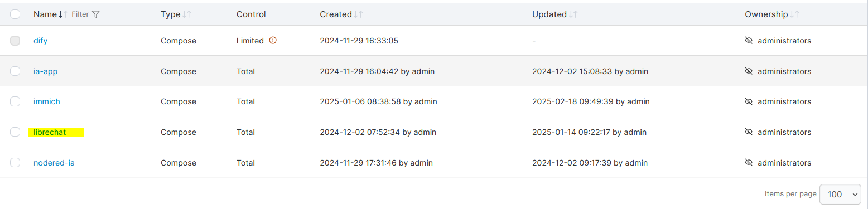Click the hidden-eye ownership icon for librechat
This screenshot has width=868, height=209.
click(x=749, y=132)
